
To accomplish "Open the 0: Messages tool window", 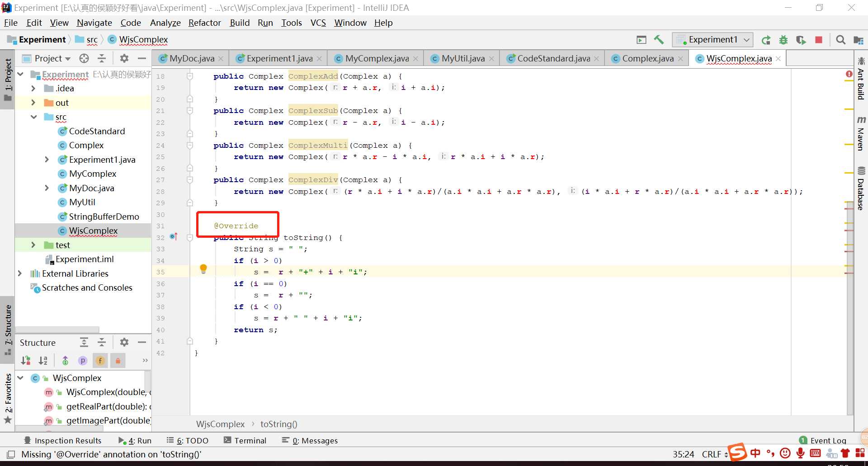I will point(310,440).
